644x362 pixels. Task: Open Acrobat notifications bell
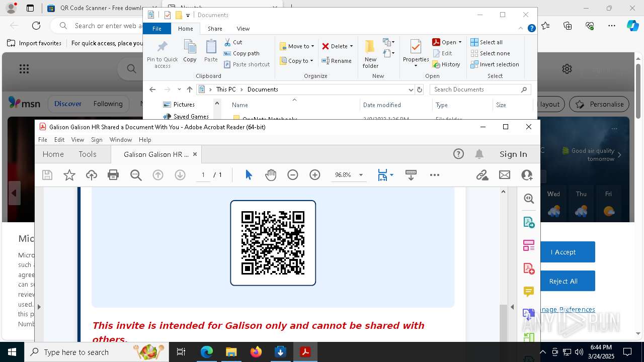tap(479, 154)
